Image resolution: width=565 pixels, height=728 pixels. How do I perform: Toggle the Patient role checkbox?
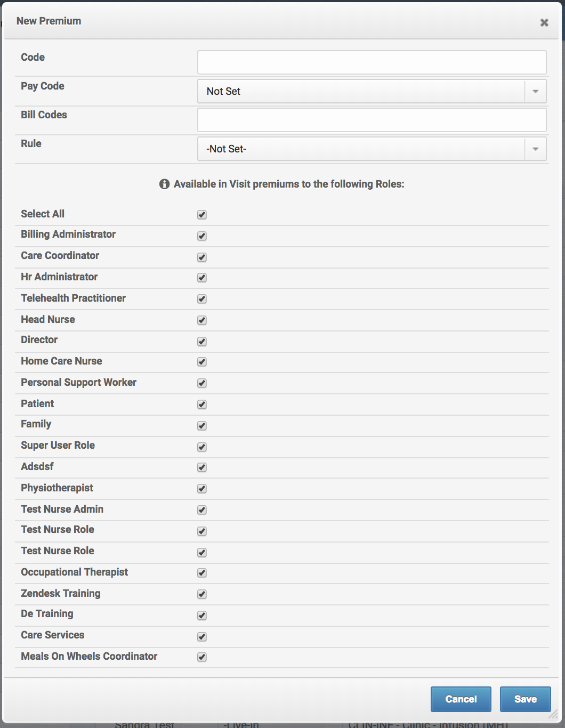(202, 405)
